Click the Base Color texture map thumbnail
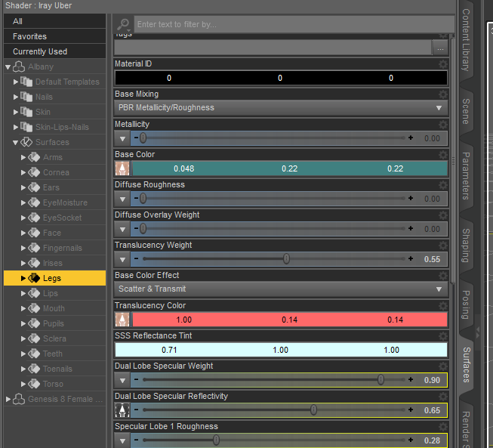Screen dimensions: 493x448 pyautogui.click(x=122, y=168)
